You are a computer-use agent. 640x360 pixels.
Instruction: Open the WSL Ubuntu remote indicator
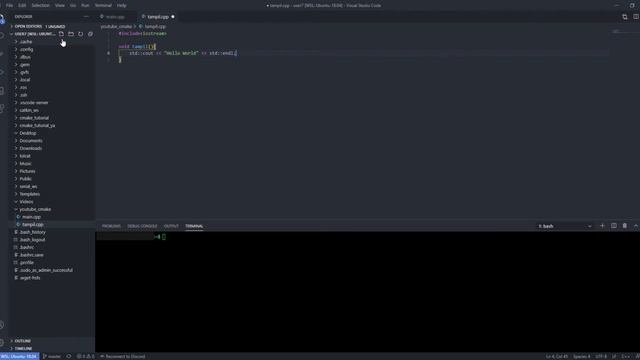click(x=19, y=356)
